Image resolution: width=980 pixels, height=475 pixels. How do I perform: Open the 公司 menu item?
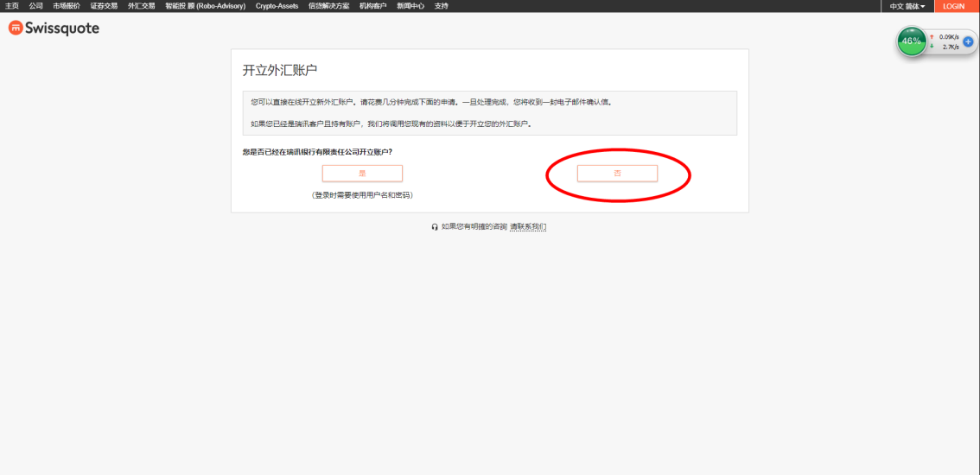click(36, 6)
